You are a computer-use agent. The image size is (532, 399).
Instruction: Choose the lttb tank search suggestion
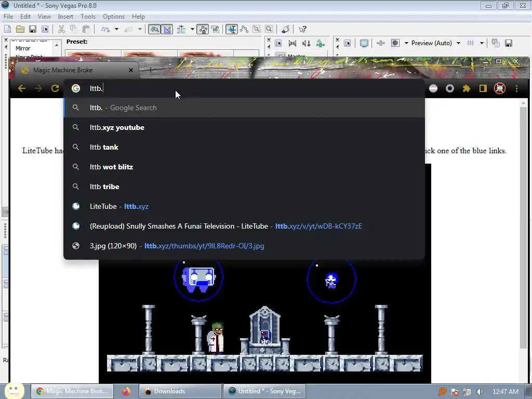click(x=244, y=147)
